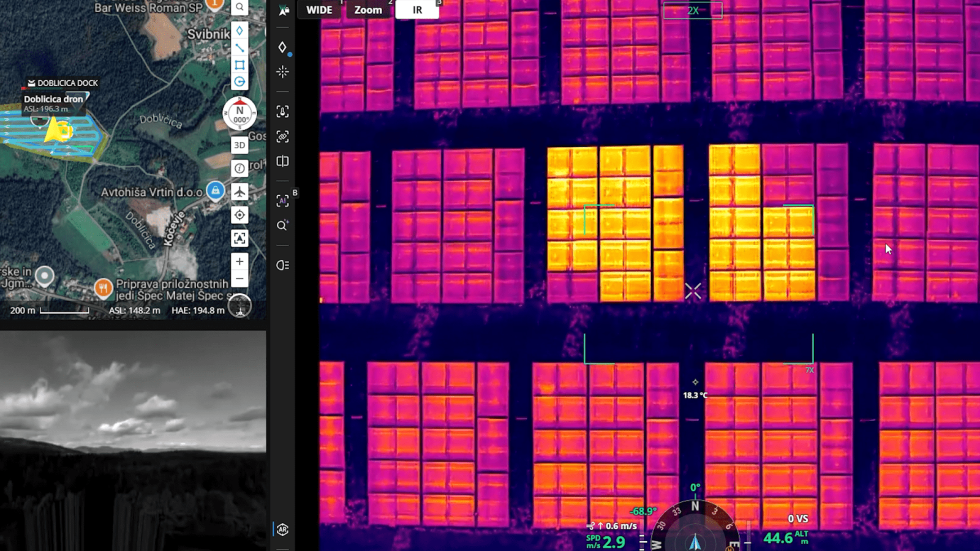This screenshot has width=980, height=551.
Task: Select the point annotation diamond tool
Action: tap(239, 31)
